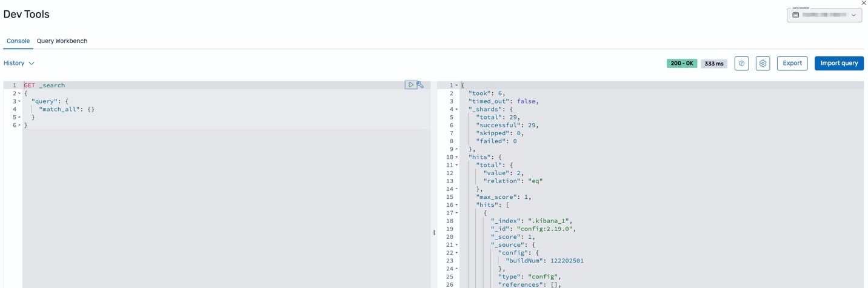Fold the "hits" object on line 10
The width and height of the screenshot is (868, 288).
[457, 157]
